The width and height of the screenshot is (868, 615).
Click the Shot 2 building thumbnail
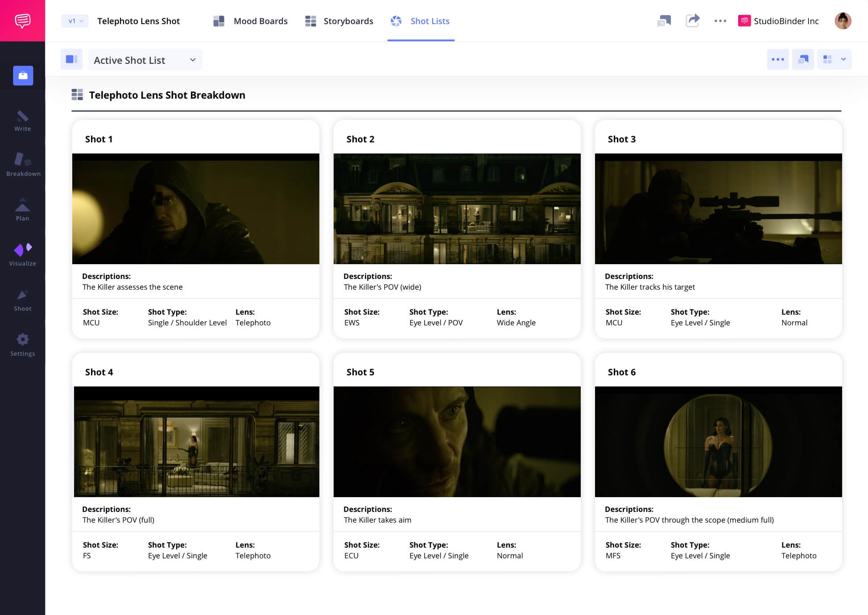457,208
